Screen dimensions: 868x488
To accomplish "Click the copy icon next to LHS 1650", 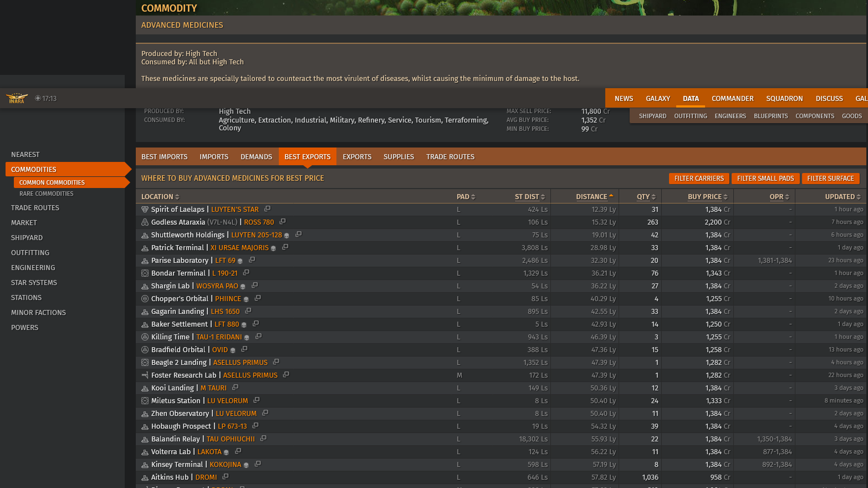I will tap(248, 311).
